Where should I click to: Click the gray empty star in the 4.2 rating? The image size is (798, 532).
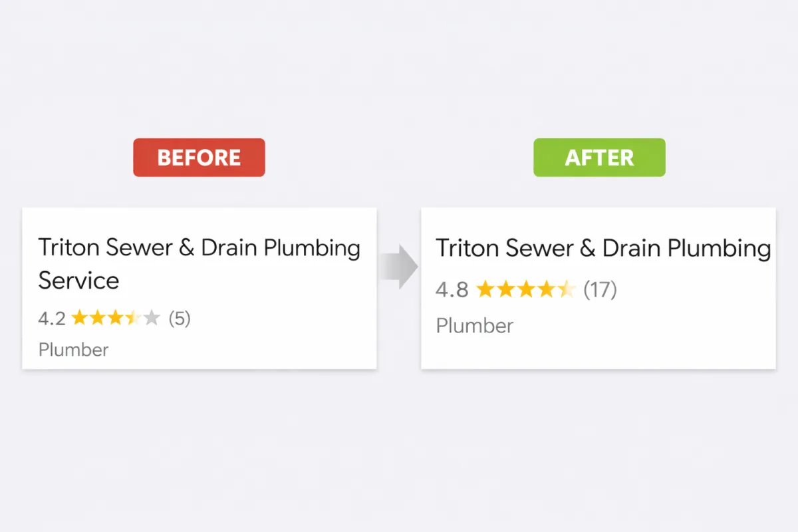[x=152, y=318]
